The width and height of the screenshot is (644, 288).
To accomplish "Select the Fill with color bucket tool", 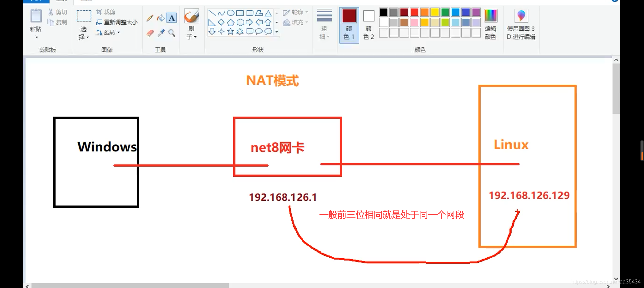I will tap(161, 18).
